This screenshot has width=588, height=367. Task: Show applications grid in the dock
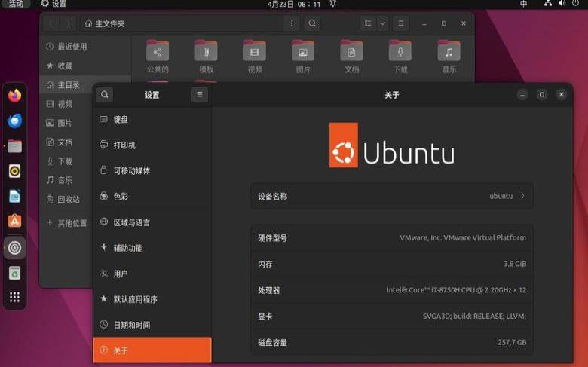(14, 297)
